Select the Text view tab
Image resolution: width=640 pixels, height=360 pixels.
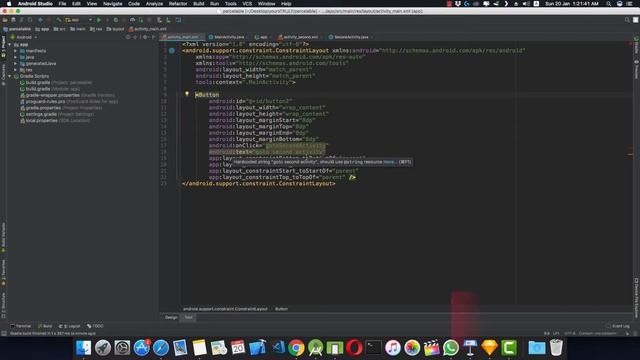click(x=189, y=317)
